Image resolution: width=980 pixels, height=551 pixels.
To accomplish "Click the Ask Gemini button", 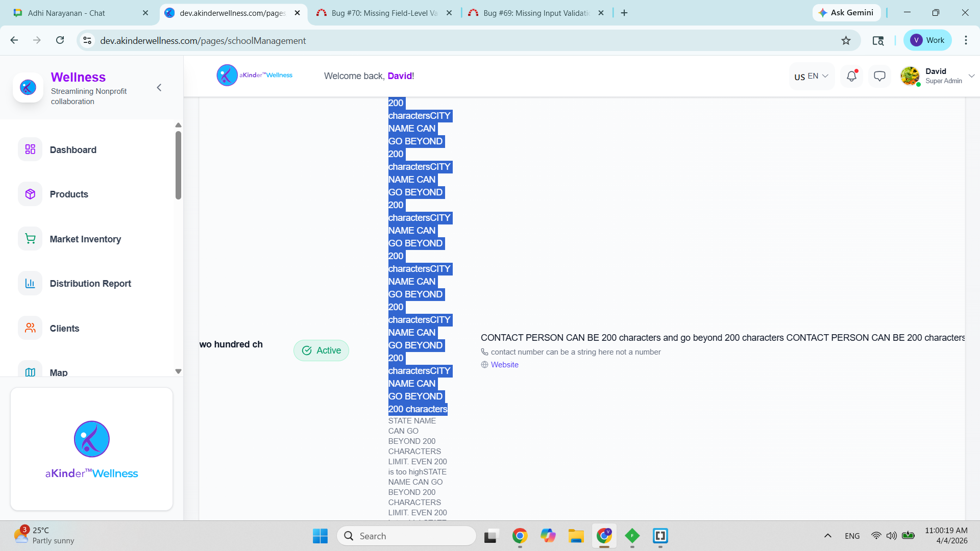I will tap(846, 13).
